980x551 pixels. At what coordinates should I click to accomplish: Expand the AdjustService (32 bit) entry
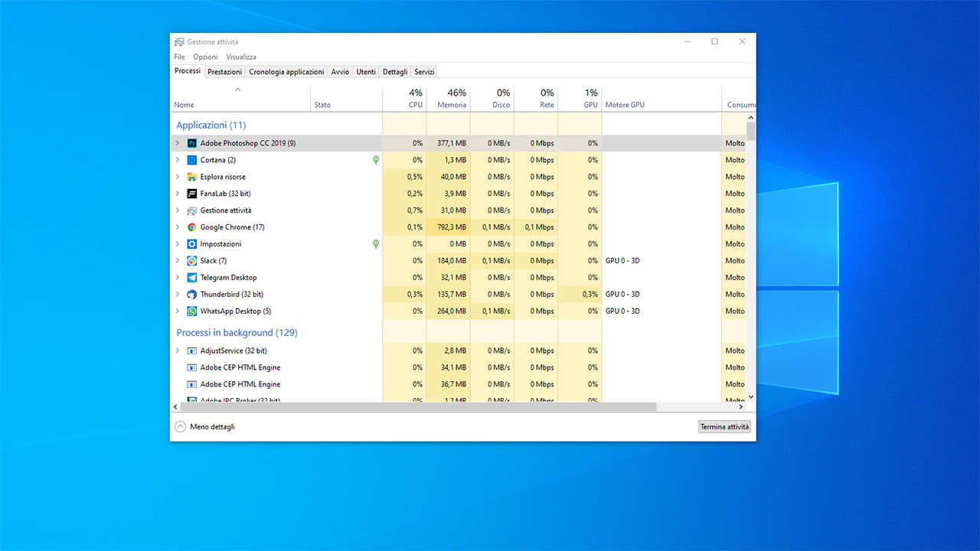click(177, 350)
